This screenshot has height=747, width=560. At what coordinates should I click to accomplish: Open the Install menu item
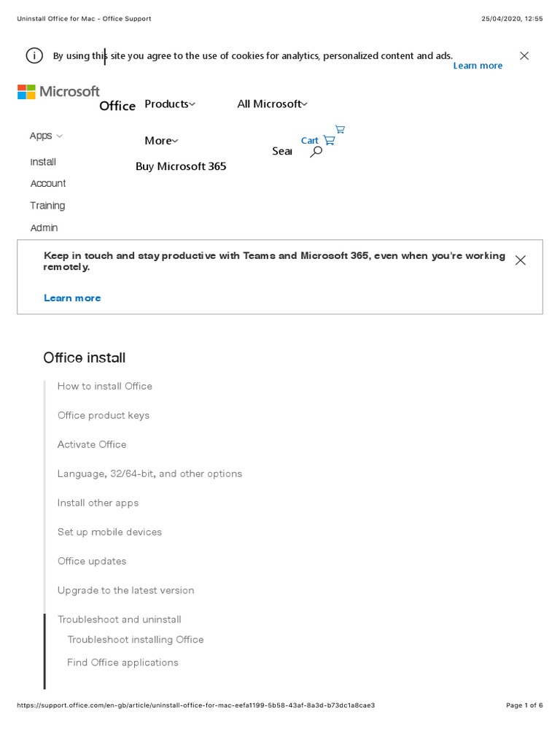43,162
